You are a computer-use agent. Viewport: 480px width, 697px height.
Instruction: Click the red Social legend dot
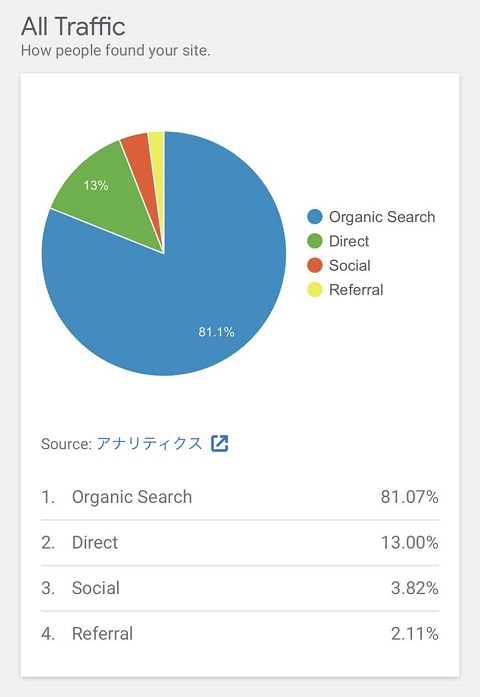tap(315, 265)
